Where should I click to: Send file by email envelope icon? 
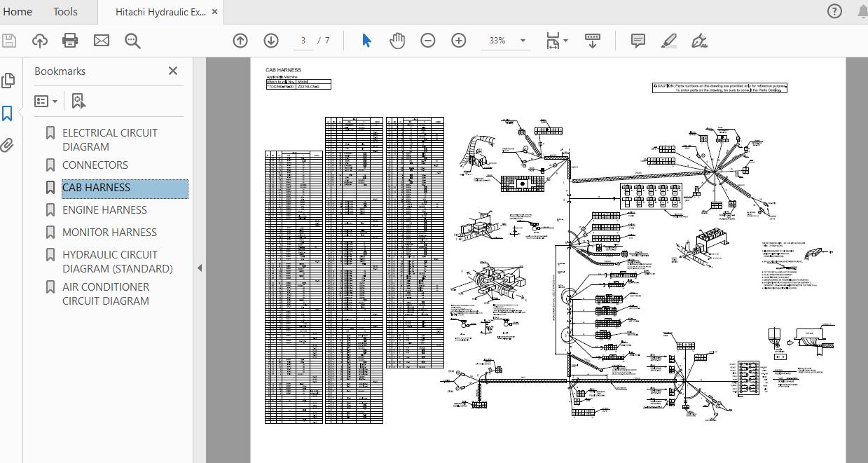[x=102, y=41]
